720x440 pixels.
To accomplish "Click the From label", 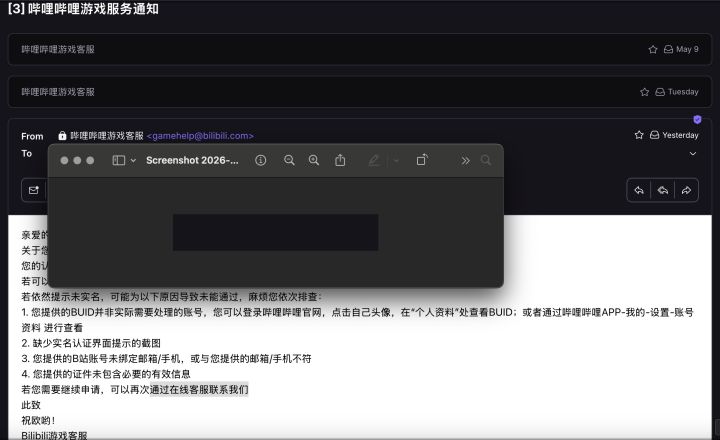I will (32, 136).
